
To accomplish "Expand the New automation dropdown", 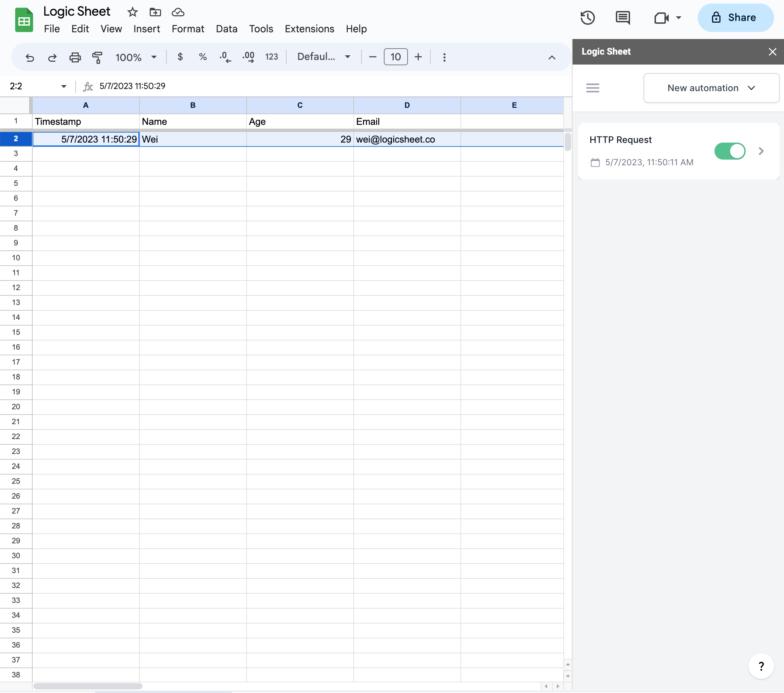I will pos(711,88).
